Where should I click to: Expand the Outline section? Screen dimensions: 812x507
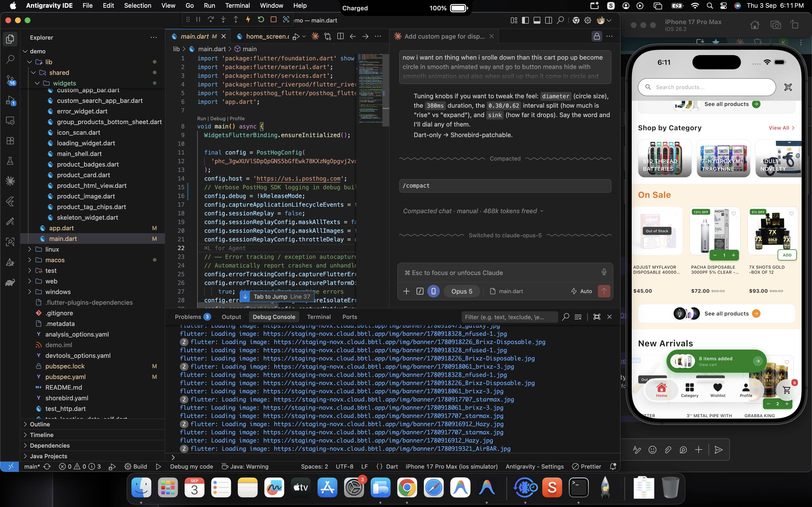(x=40, y=424)
